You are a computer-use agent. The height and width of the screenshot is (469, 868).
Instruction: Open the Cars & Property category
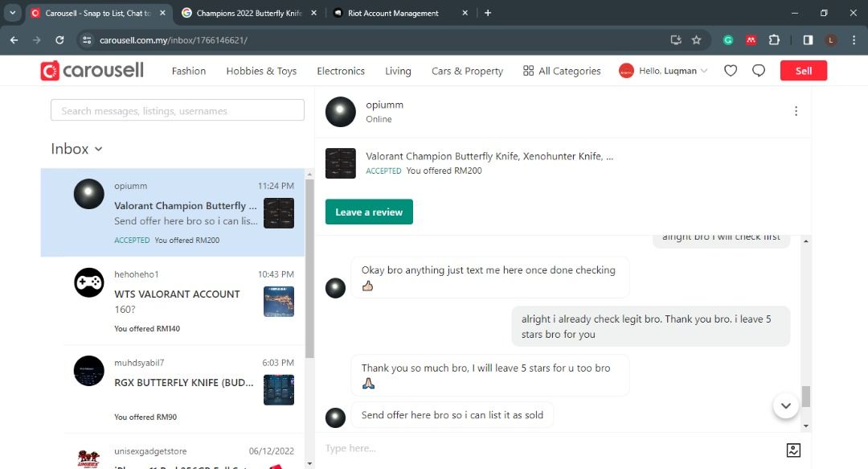(467, 71)
